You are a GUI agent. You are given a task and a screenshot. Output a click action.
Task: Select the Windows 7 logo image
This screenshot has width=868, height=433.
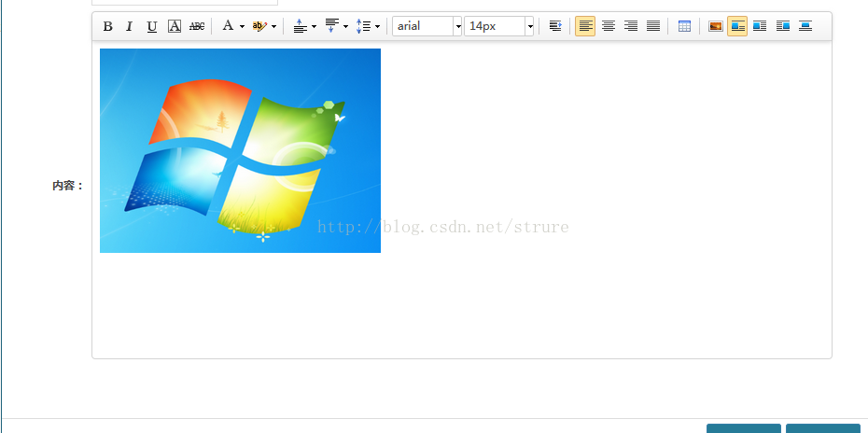(240, 150)
